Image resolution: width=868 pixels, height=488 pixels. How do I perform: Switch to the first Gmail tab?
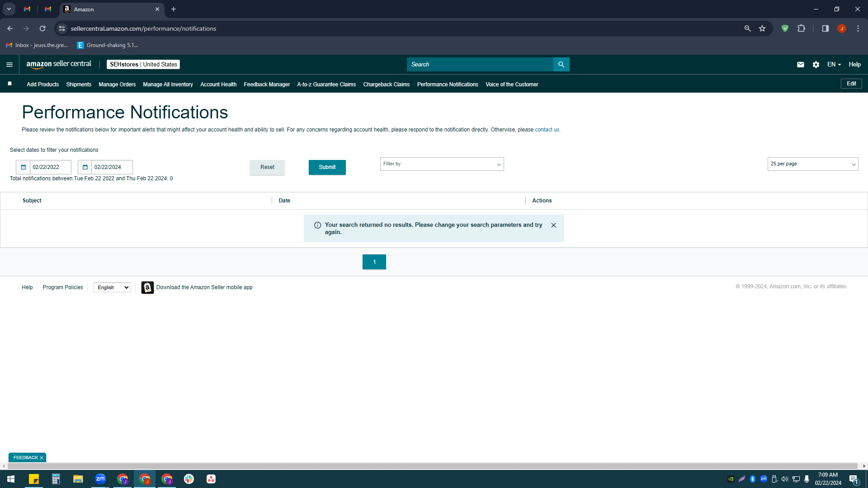pyautogui.click(x=27, y=9)
